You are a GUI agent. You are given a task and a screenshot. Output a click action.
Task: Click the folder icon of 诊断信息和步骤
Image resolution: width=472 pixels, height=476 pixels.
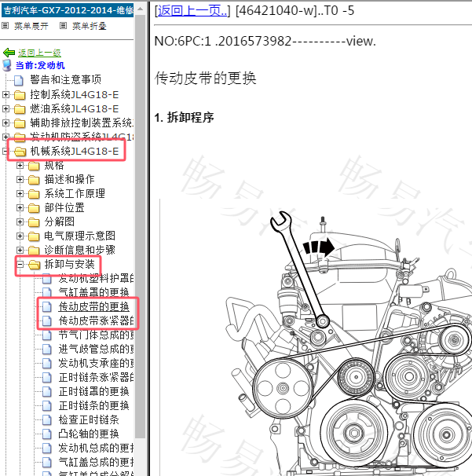tap(34, 251)
